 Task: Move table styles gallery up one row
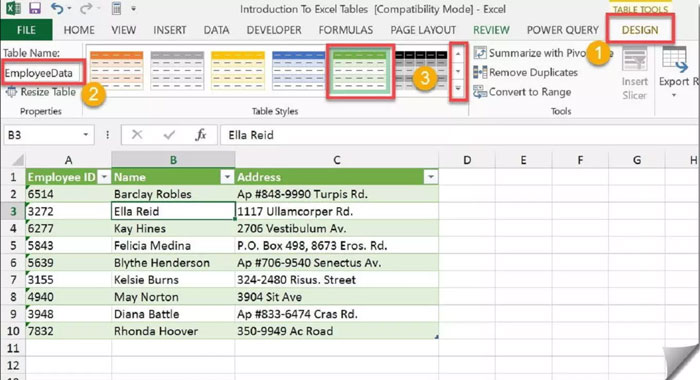point(458,54)
